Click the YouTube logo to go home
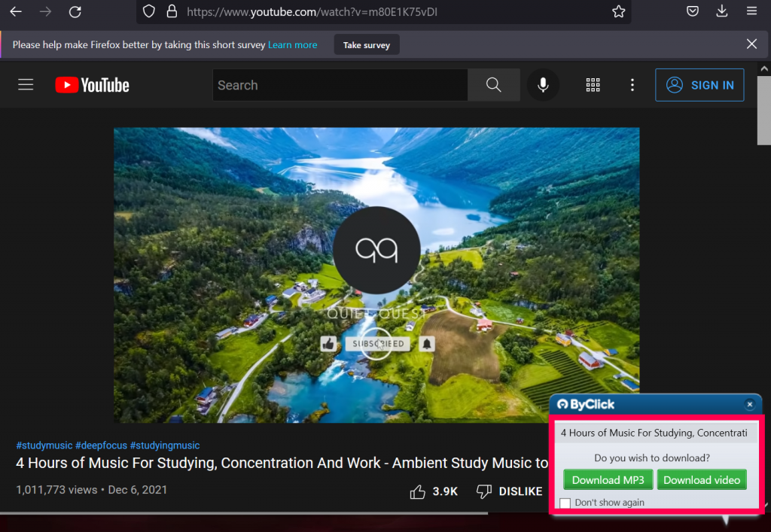This screenshot has width=771, height=532. tap(92, 84)
